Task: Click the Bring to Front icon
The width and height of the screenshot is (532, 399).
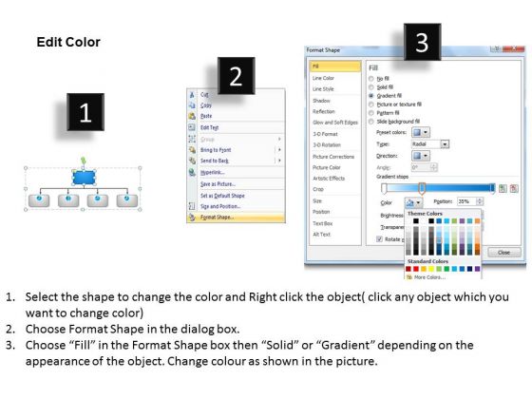Action: 192,150
